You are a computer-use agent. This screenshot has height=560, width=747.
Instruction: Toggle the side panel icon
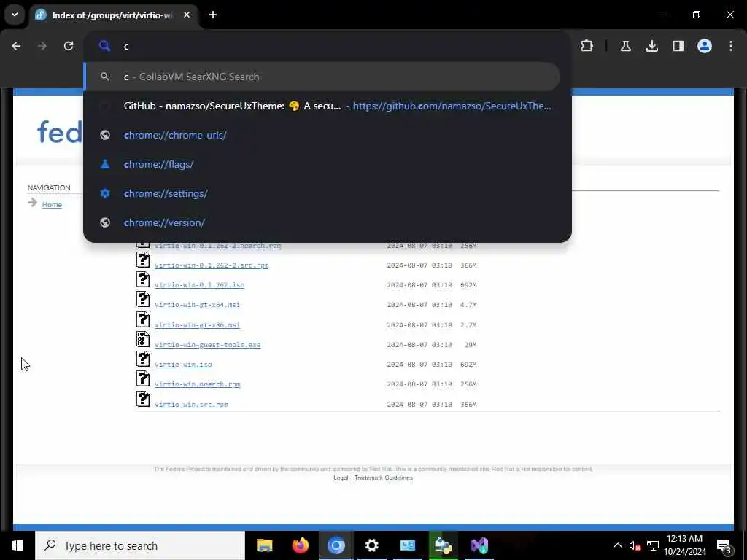point(678,46)
